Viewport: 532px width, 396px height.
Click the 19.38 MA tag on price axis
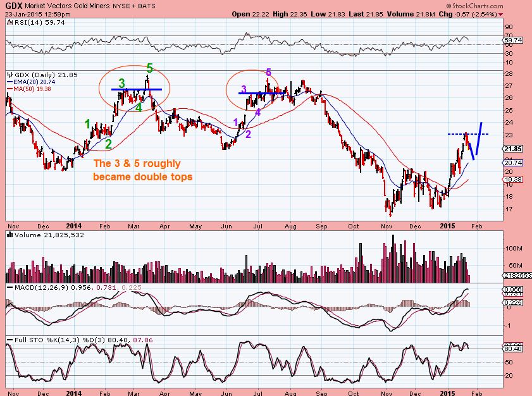point(513,180)
